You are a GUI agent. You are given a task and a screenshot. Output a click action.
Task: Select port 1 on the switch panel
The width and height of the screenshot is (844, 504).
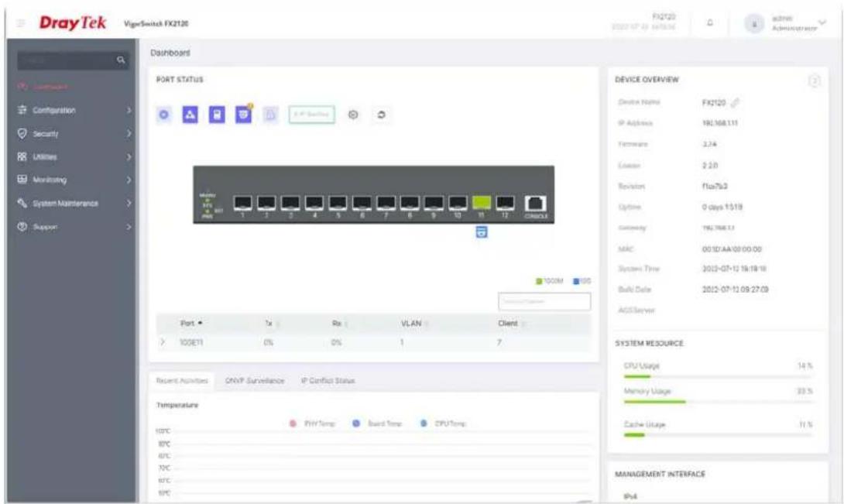[x=243, y=204]
